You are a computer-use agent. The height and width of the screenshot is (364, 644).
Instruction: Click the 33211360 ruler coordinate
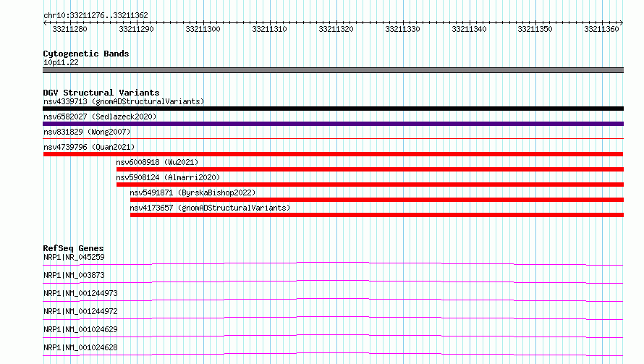point(602,29)
